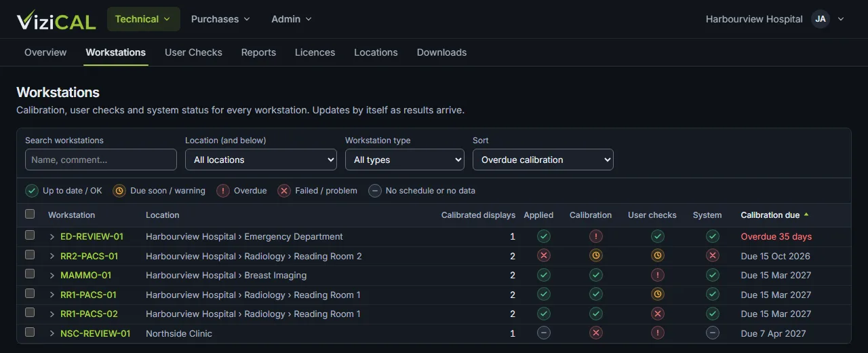Click MAMMO-01 System OK icon

pos(713,275)
